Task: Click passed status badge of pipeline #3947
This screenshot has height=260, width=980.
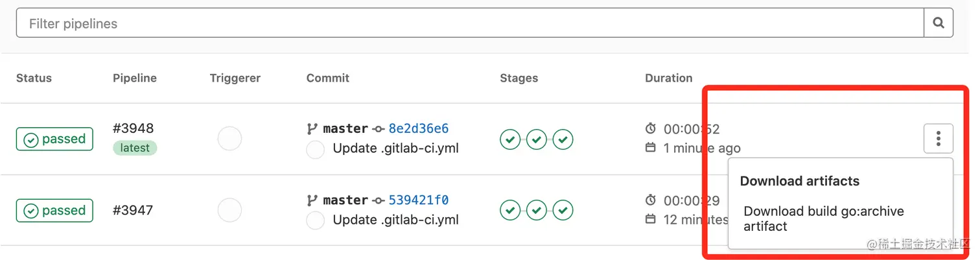Action: 54,211
